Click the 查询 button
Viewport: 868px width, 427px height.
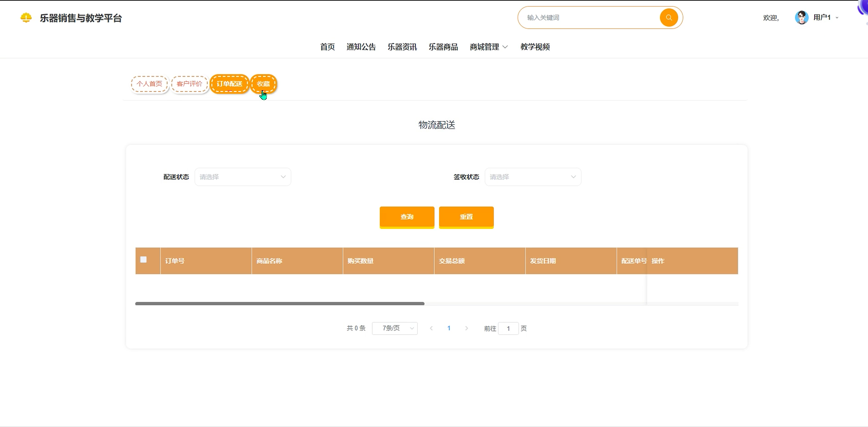(407, 217)
